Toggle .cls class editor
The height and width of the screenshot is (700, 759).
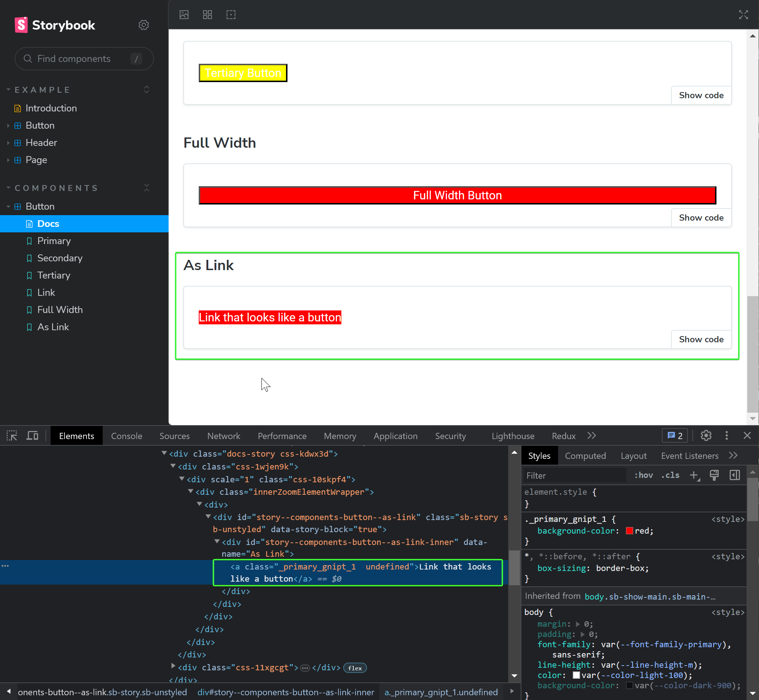[670, 475]
